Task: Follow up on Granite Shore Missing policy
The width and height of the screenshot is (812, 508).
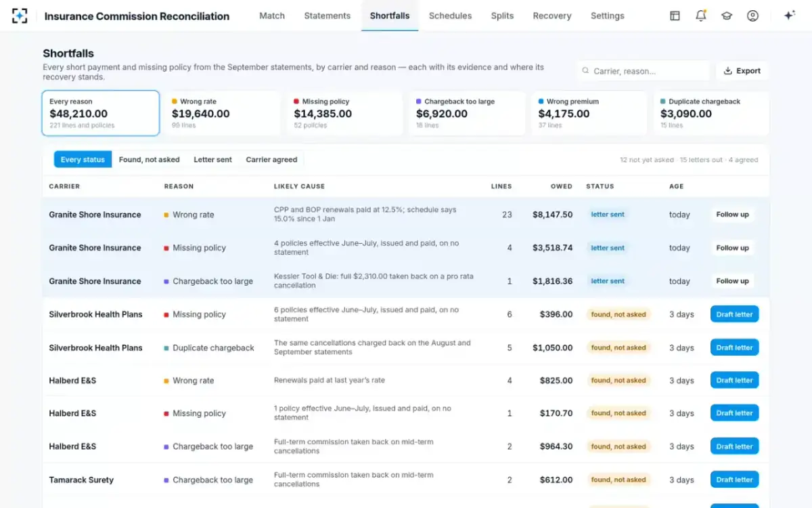Action: click(x=732, y=248)
